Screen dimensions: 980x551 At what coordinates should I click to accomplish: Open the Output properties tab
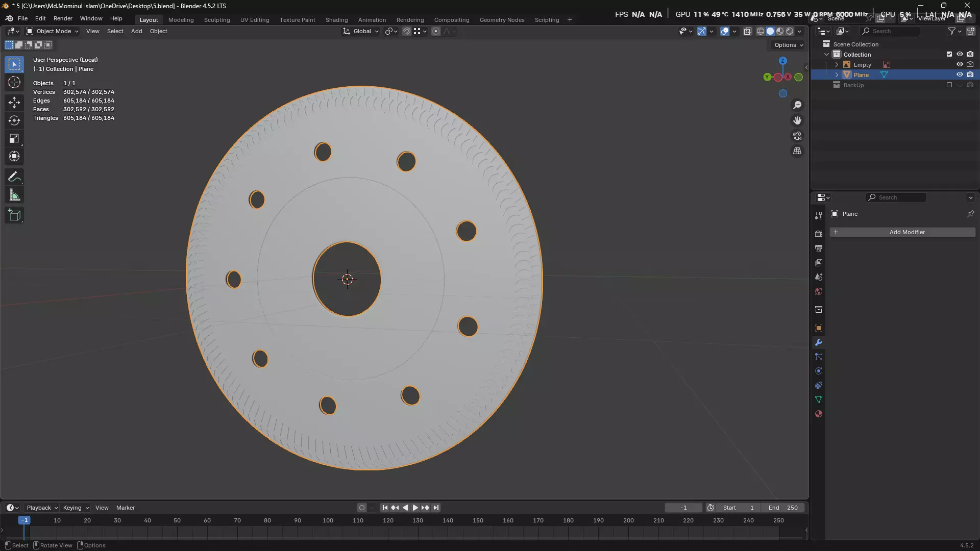coord(819,248)
